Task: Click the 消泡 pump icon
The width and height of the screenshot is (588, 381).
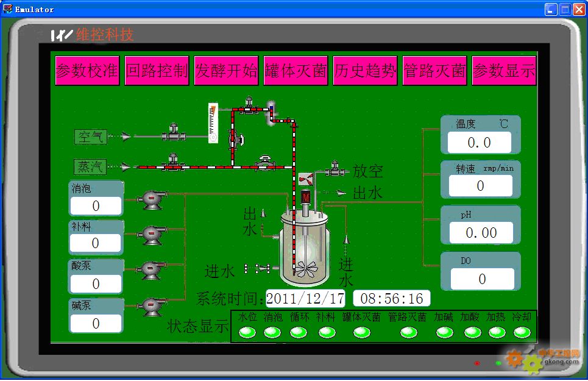Action: pyautogui.click(x=151, y=199)
